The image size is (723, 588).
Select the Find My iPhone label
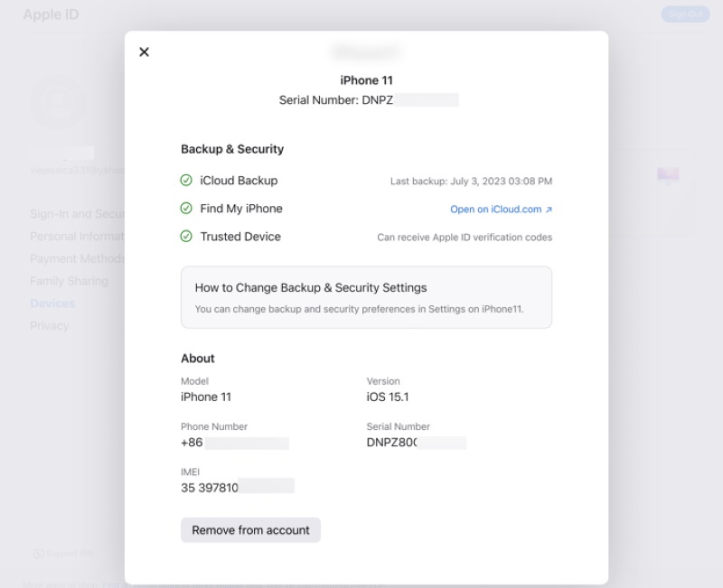240,209
